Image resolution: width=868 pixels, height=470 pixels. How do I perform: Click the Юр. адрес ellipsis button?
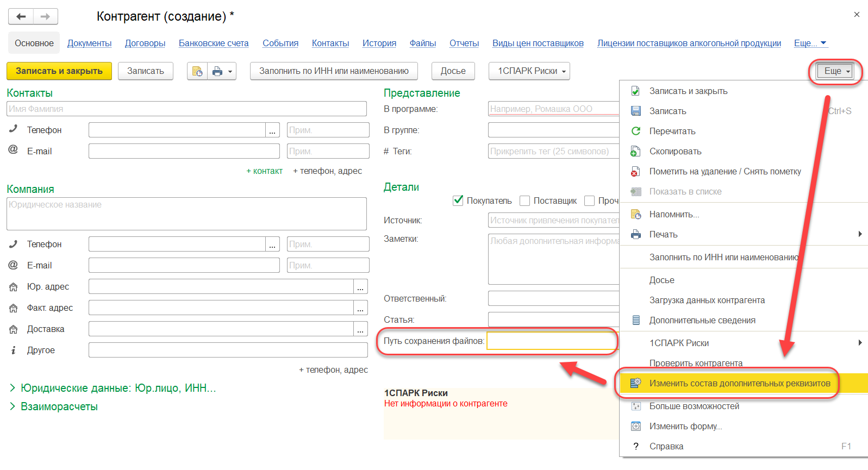360,286
